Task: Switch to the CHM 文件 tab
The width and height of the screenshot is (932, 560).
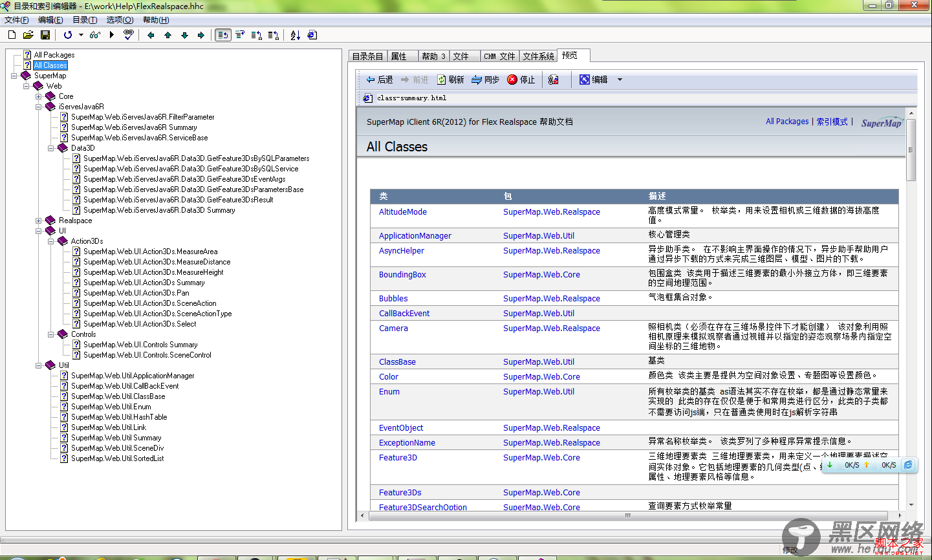Action: (x=499, y=56)
